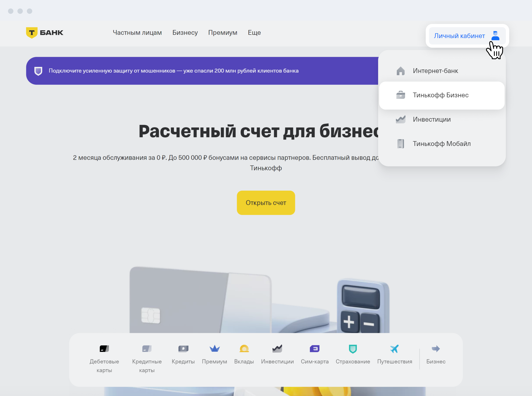Open the Страхование label link
532x396 pixels.
click(353, 361)
